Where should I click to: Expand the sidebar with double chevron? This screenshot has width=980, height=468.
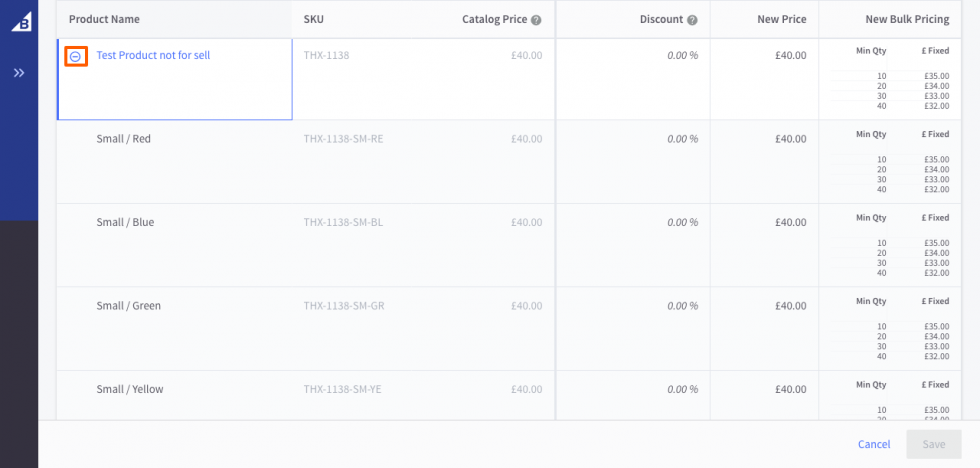19,73
